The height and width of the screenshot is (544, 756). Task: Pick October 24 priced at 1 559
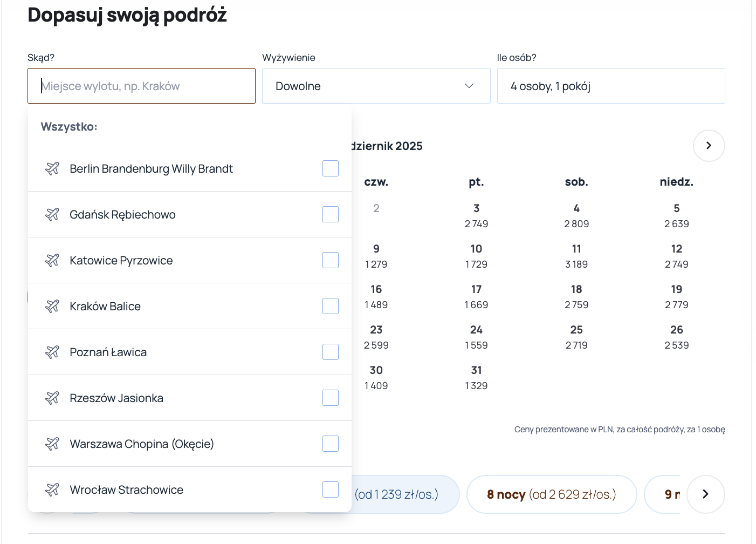point(476,337)
